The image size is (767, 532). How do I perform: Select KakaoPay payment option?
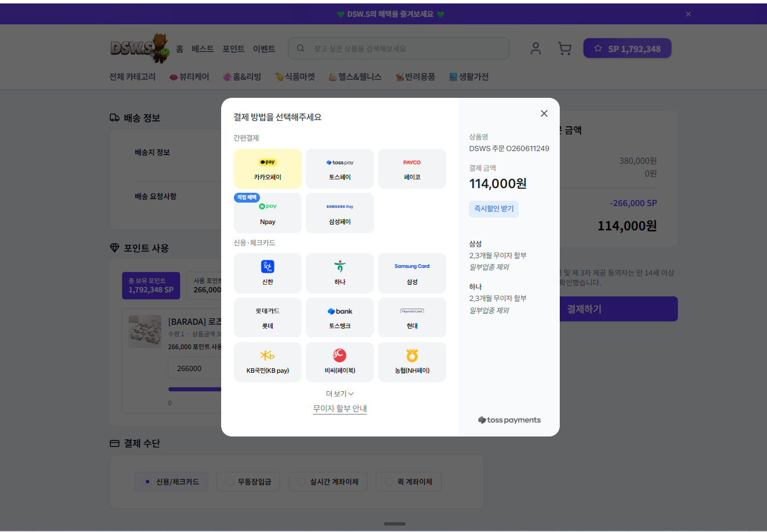pos(267,168)
